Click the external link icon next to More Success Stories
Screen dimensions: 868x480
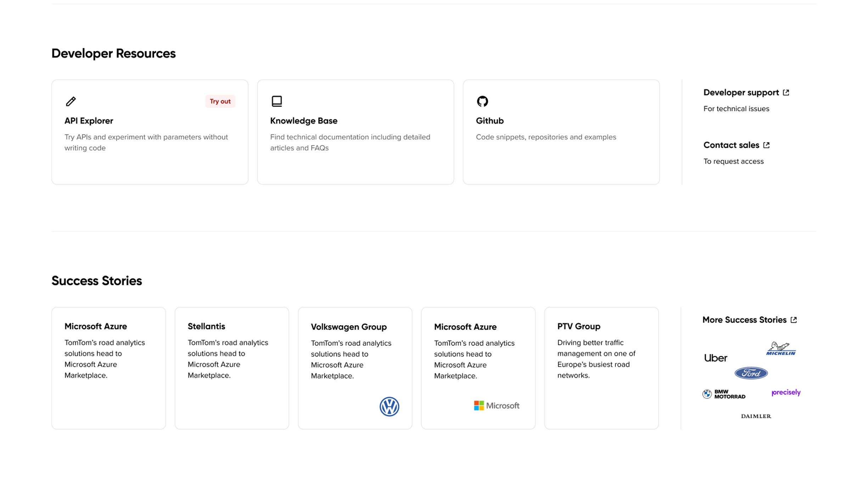point(794,319)
